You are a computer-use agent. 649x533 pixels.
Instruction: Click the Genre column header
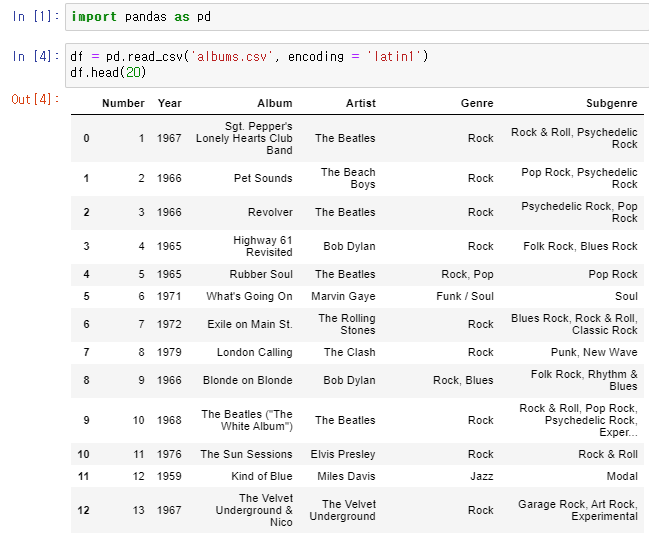click(477, 103)
